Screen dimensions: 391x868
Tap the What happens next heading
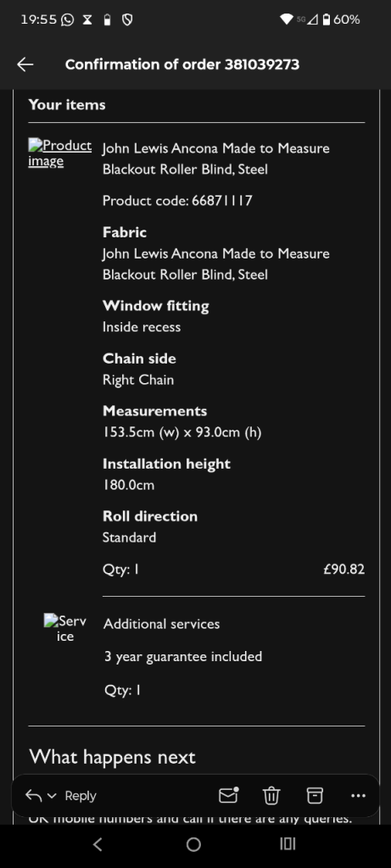coord(113,757)
